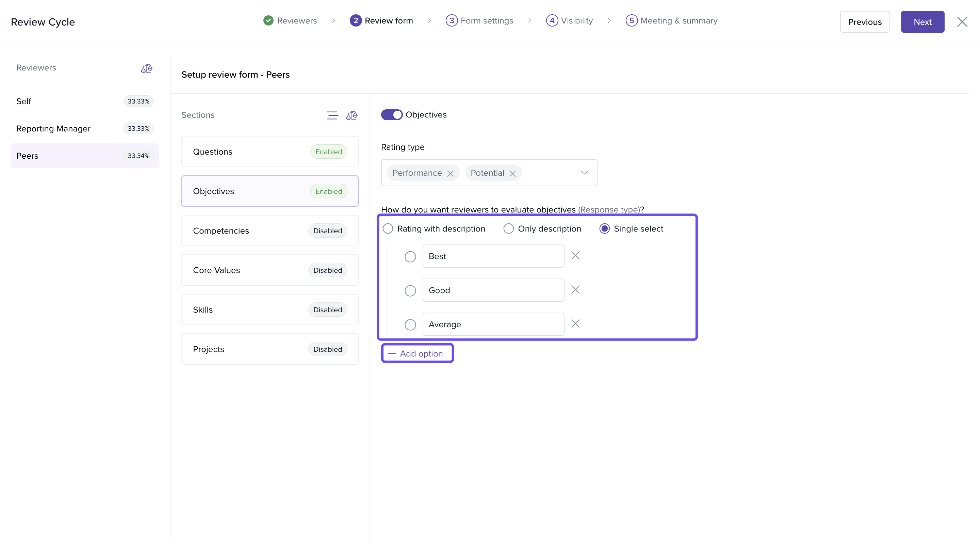The height and width of the screenshot is (553, 980).
Task: Go to the Visibility step
Action: point(570,20)
